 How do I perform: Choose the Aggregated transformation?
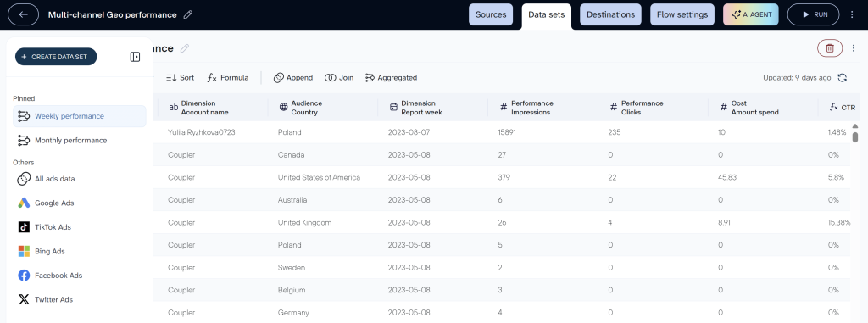point(392,77)
